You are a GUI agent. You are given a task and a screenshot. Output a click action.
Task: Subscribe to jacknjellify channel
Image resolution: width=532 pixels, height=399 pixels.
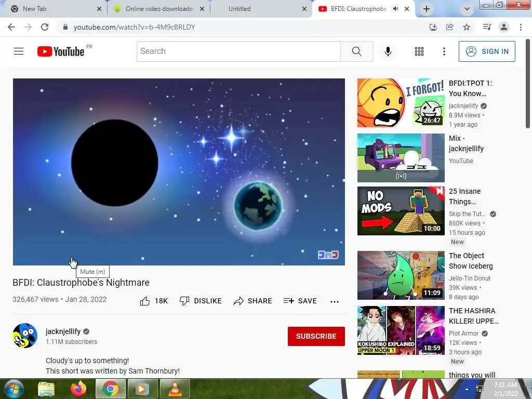point(316,336)
